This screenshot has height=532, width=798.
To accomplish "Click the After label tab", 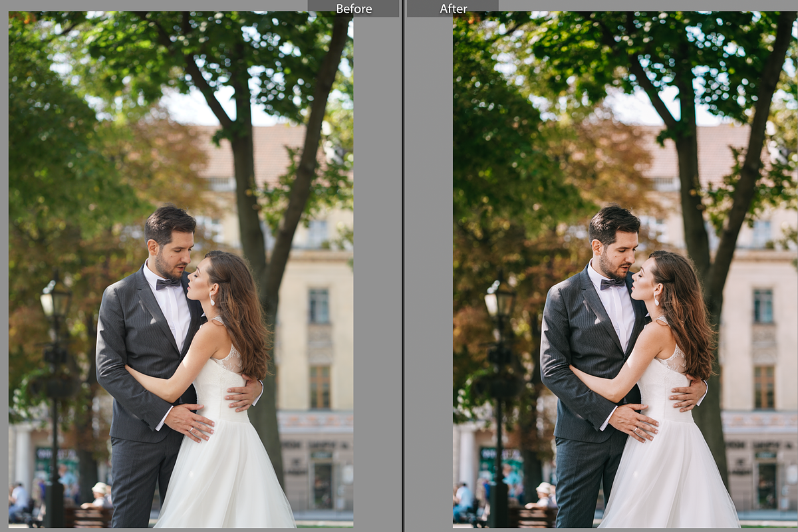I will click(453, 9).
